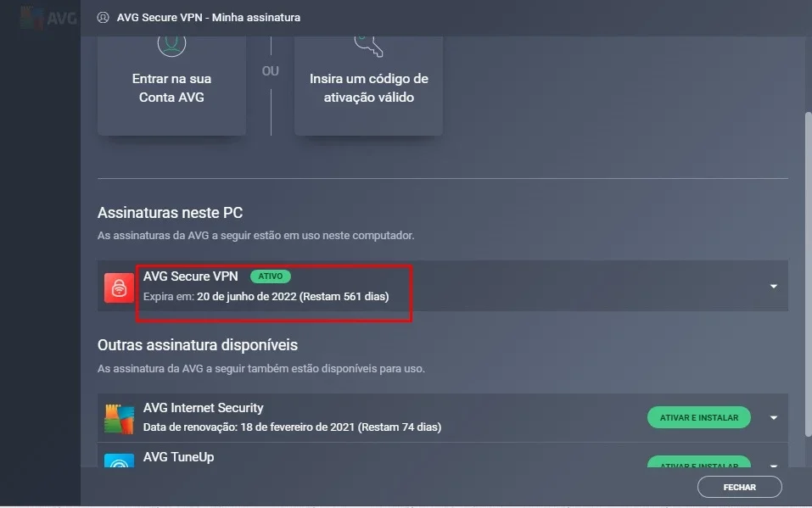812x508 pixels.
Task: Click the window title AVG Secure VPN - Minha assinatura
Action: pos(208,18)
